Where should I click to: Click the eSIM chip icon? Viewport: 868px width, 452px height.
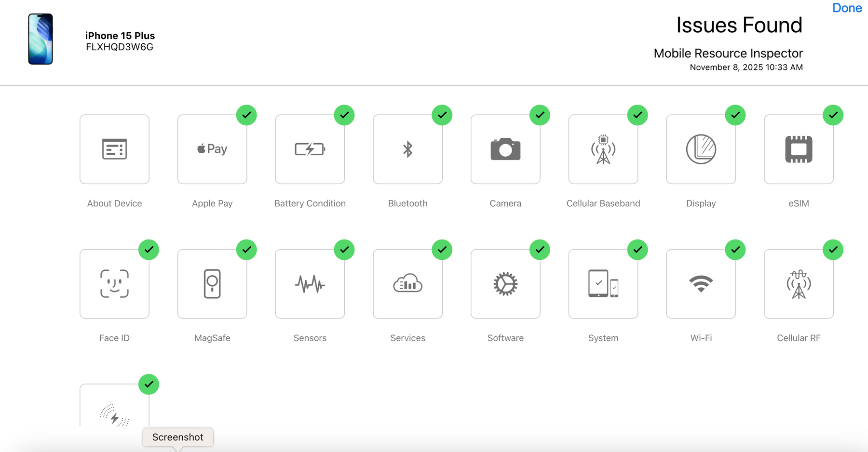pyautogui.click(x=799, y=149)
